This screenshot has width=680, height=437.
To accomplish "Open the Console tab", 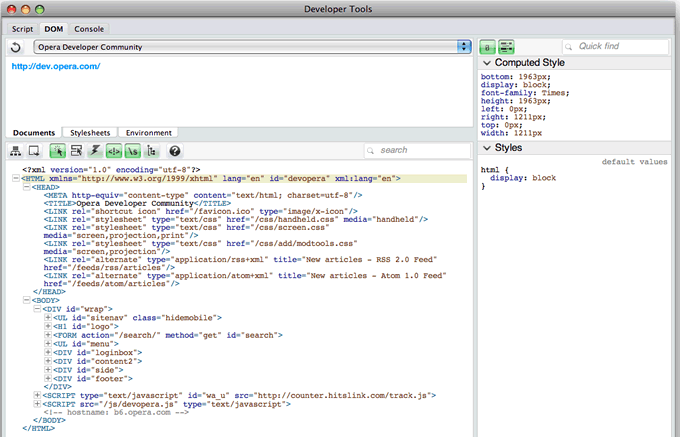I will click(89, 29).
